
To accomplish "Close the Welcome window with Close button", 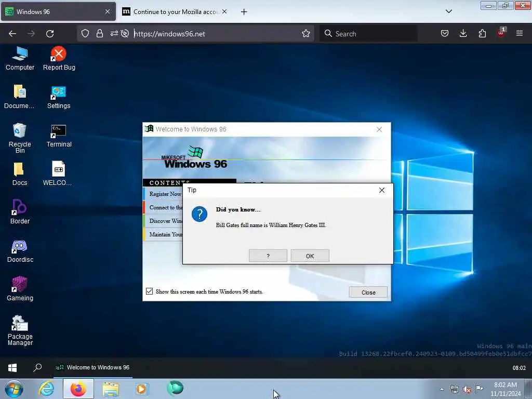I will (x=368, y=292).
